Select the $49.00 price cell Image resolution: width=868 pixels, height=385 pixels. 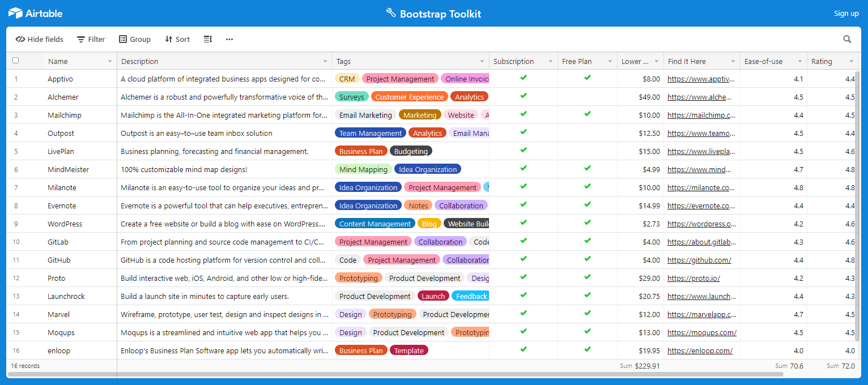tap(640, 97)
